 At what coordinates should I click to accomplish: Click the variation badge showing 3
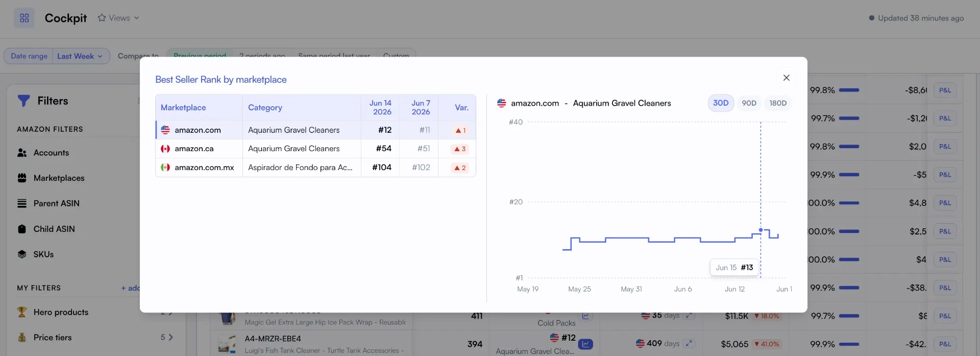coord(460,149)
